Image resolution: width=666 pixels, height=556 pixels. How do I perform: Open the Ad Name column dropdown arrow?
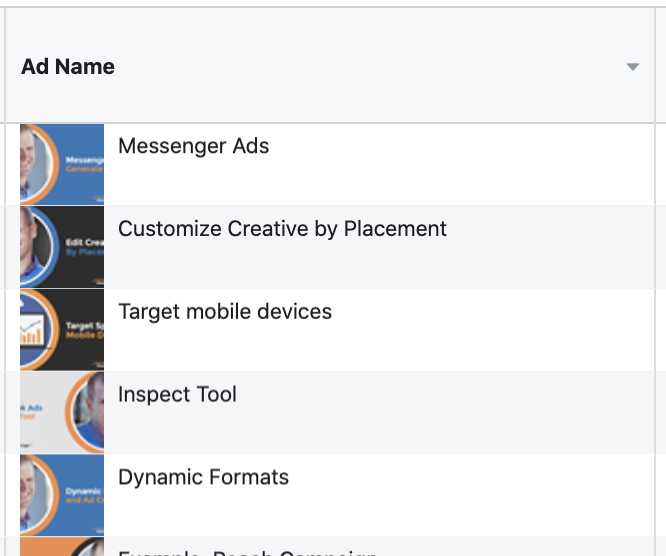click(632, 67)
